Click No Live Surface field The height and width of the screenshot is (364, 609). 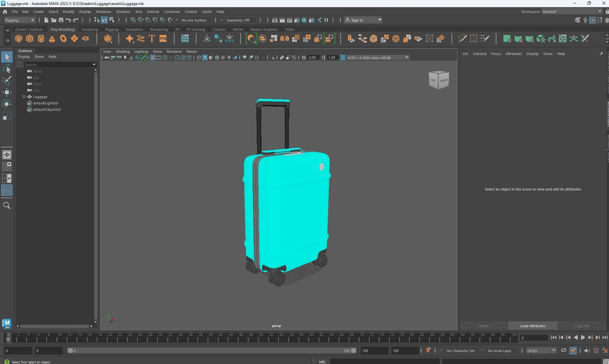coord(195,20)
